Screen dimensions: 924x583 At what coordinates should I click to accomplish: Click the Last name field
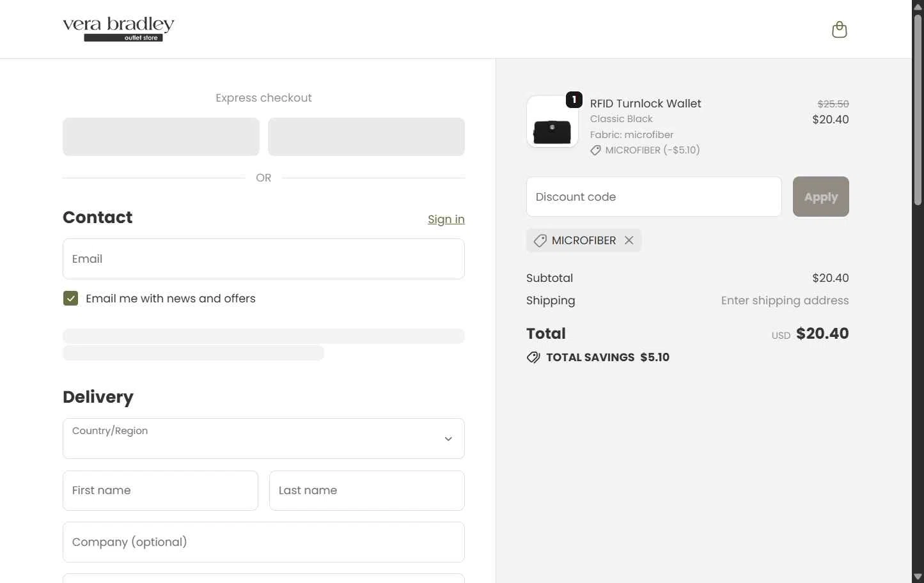click(x=366, y=491)
